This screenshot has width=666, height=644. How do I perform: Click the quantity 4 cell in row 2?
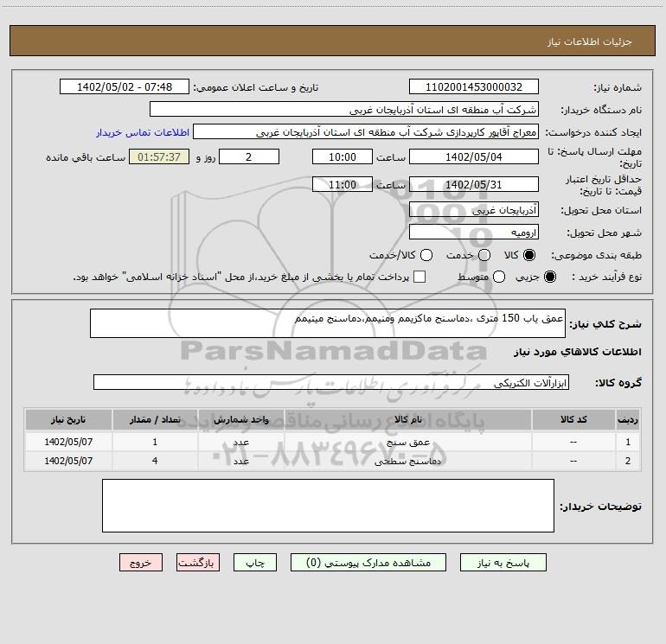coord(155,461)
